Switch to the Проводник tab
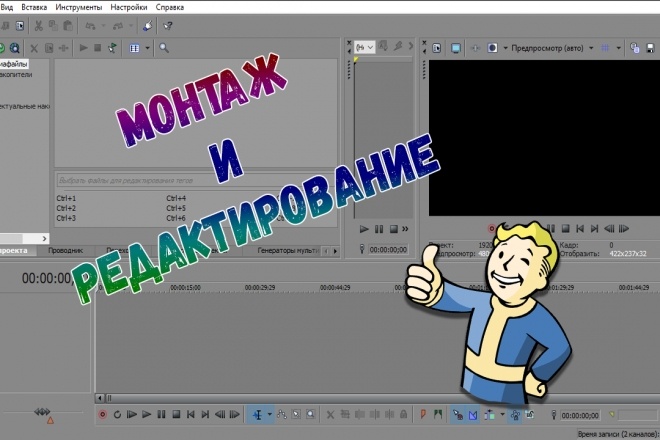The width and height of the screenshot is (660, 440). tap(65, 251)
